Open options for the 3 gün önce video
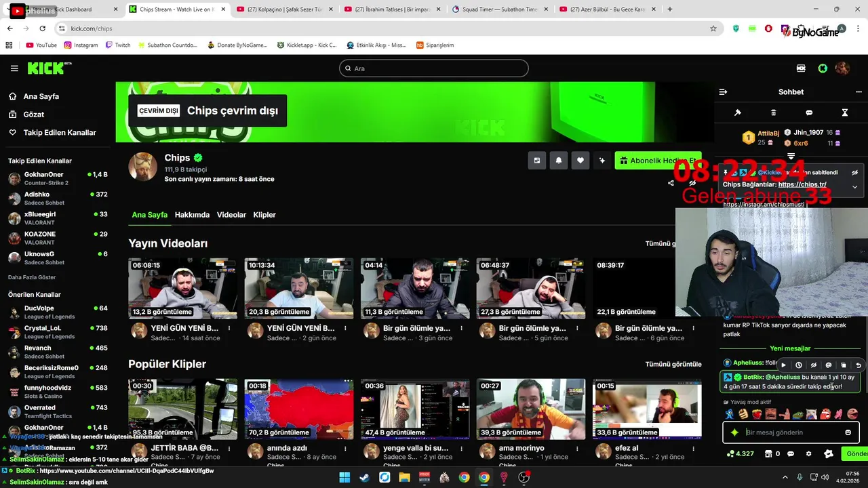This screenshot has width=868, height=488. click(461, 328)
